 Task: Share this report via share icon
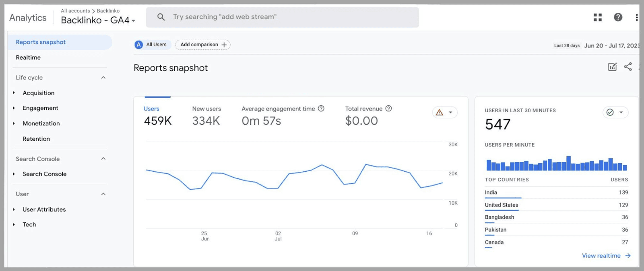point(628,67)
